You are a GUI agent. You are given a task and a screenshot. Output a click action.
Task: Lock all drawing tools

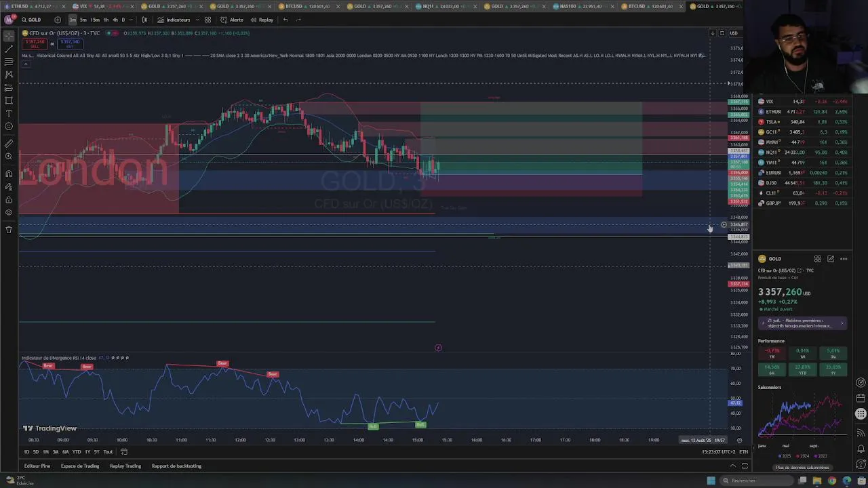[9, 199]
